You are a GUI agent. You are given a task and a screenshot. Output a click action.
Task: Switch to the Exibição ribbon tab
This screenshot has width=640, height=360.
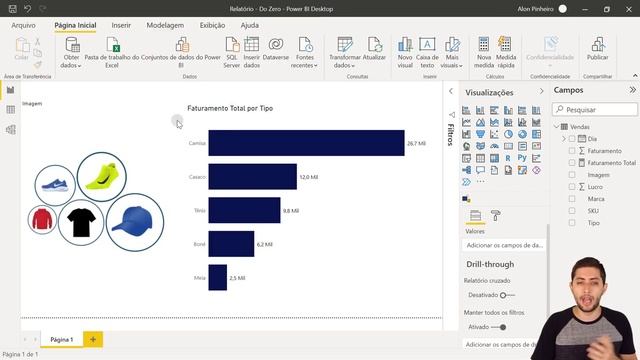pyautogui.click(x=212, y=25)
